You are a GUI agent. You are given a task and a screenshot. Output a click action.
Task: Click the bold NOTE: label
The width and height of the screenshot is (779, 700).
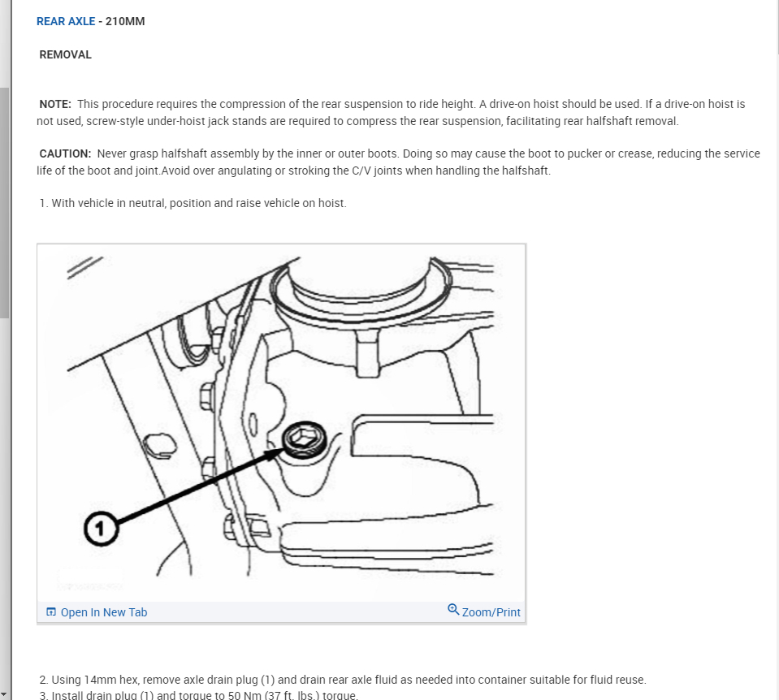pyautogui.click(x=55, y=104)
